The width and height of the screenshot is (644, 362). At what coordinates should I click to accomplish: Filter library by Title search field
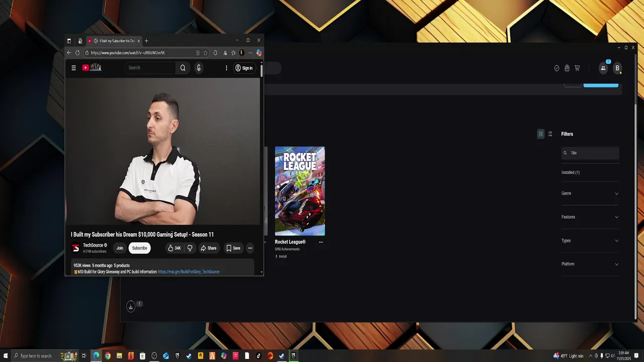point(590,153)
